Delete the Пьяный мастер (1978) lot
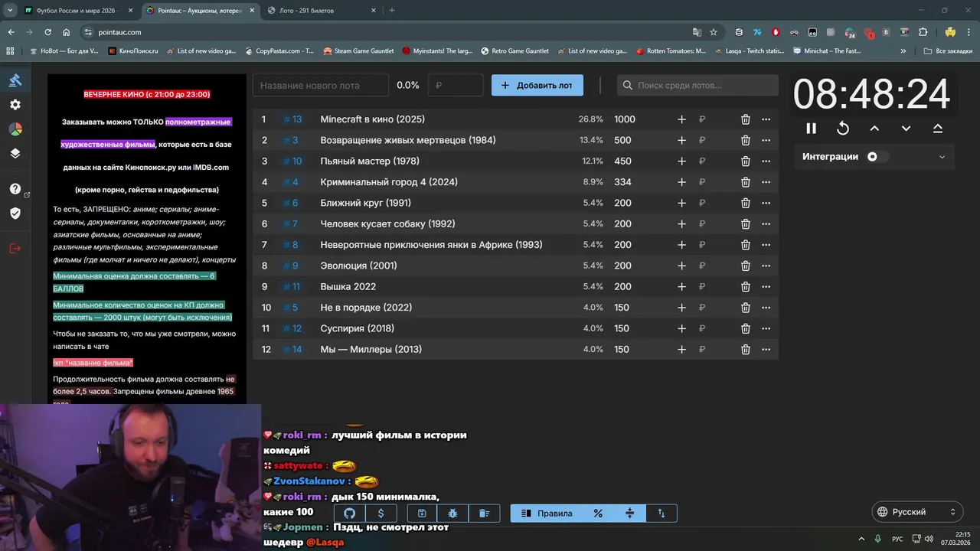The width and height of the screenshot is (980, 551). [x=746, y=161]
